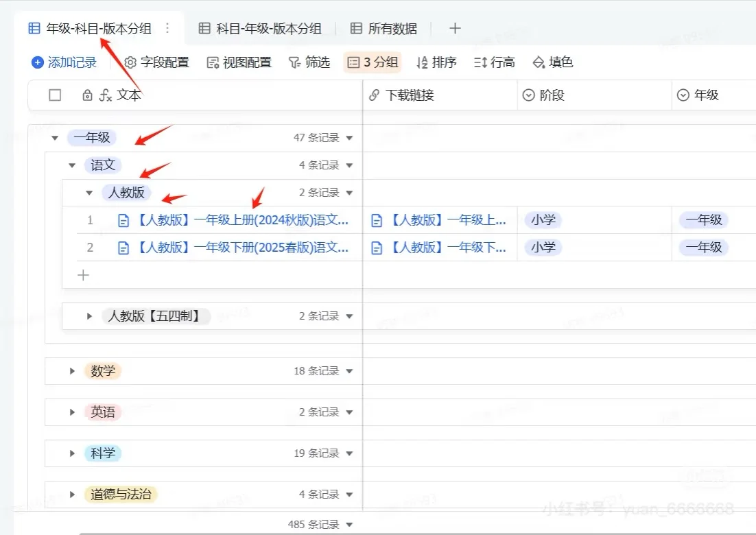Expand the 科学 group
Viewport: 756px width, 535px height.
click(72, 453)
